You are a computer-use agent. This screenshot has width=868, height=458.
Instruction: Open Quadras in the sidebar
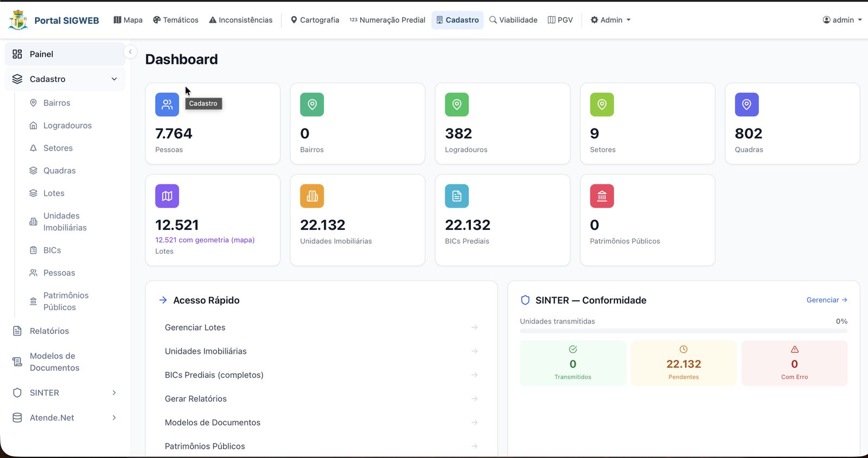tap(60, 171)
